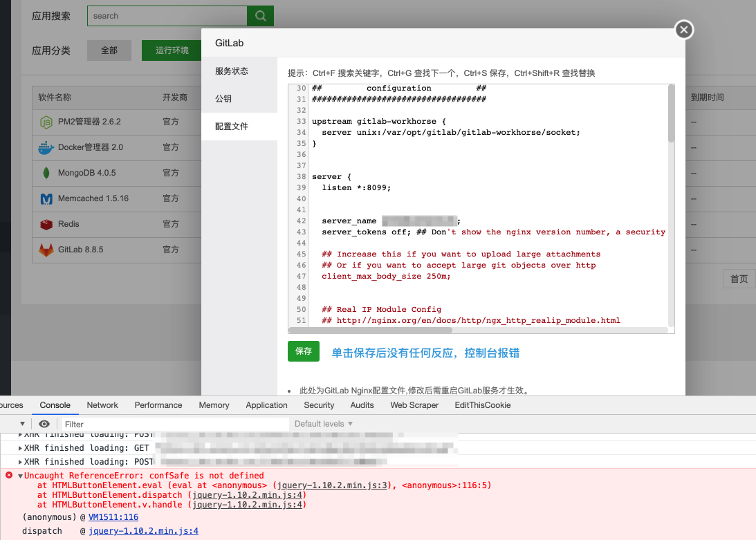Screen dimensions: 756x540
Task: Open the jquery-1.10.2.min.js:3 eval link
Action: (332, 485)
